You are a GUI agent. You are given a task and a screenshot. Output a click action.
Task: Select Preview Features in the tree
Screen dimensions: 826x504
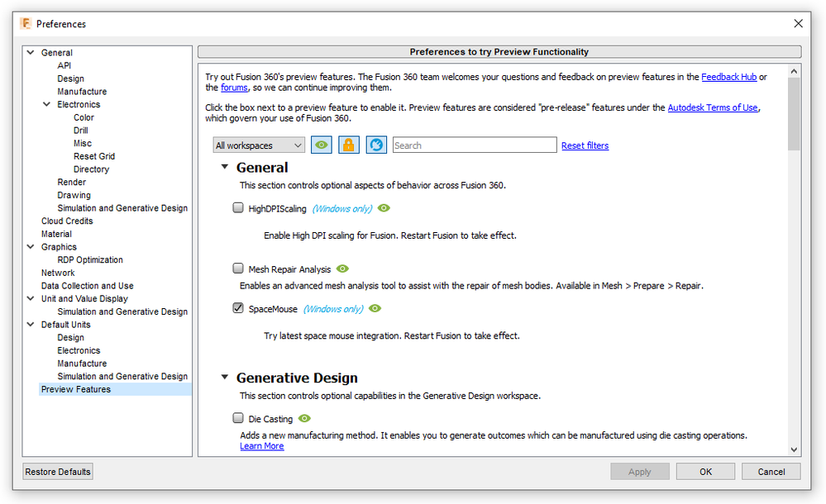pos(76,389)
